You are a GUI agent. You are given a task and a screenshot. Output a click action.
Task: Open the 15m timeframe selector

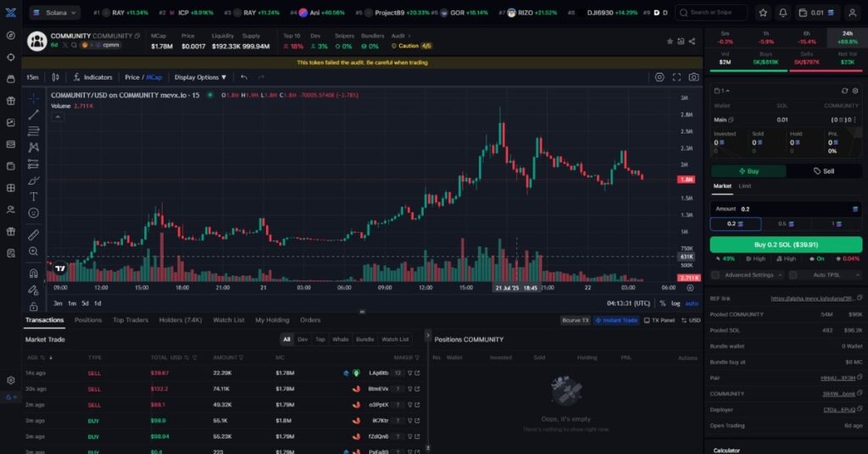[x=33, y=77]
